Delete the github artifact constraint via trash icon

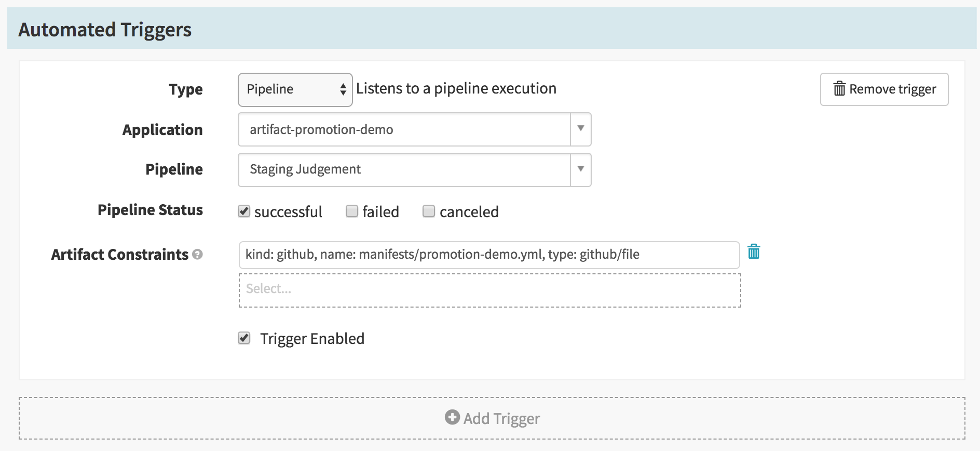tap(754, 252)
